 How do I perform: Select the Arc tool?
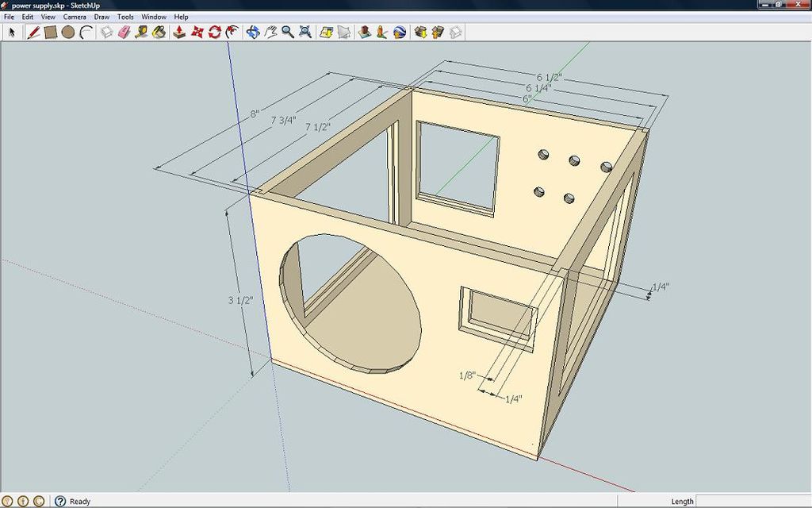tap(83, 33)
